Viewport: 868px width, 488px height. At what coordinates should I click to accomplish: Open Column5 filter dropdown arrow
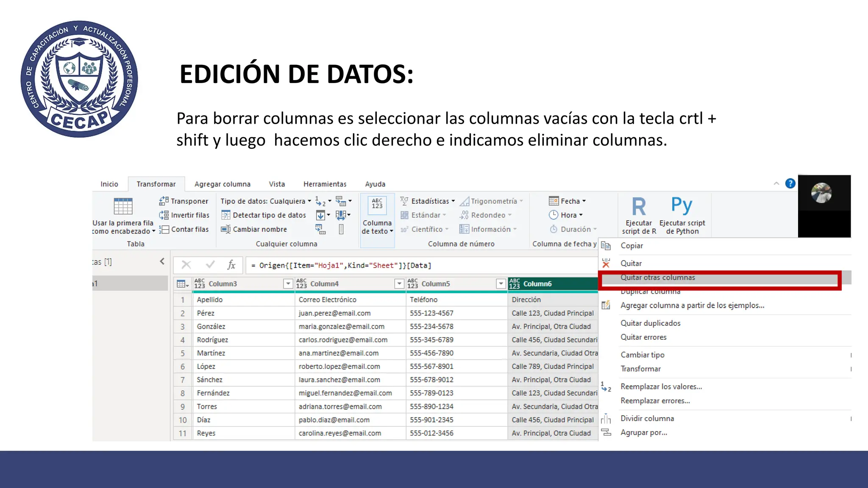click(501, 284)
